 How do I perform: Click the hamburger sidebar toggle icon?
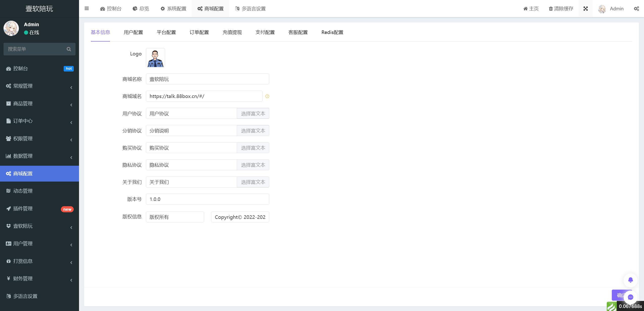click(x=87, y=9)
